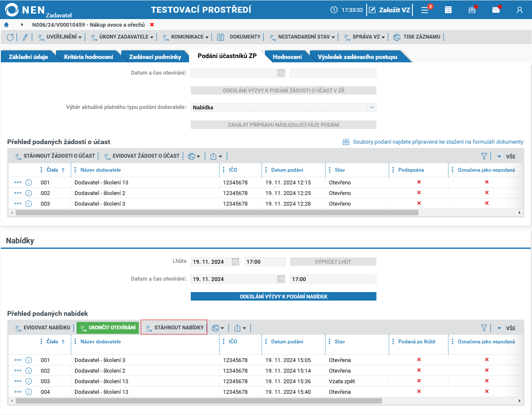Switch to the Výsledek zadávacího postupu tab
Screen dimensions: 532x415
pos(357,57)
